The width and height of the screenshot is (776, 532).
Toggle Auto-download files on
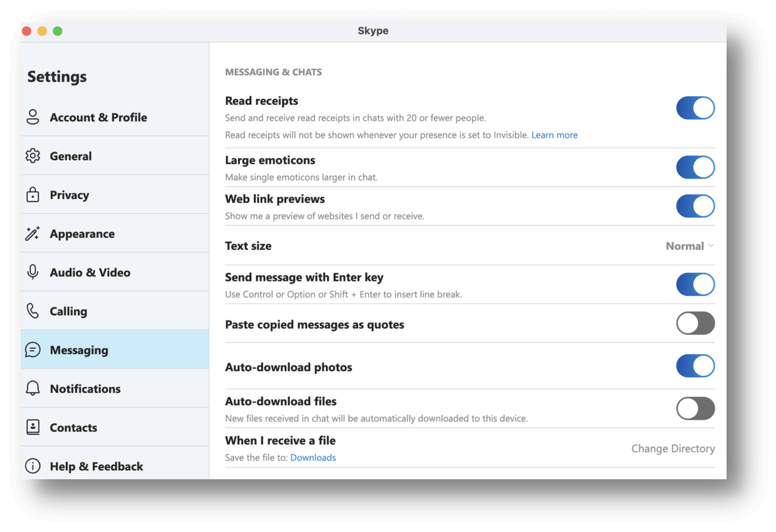coord(696,409)
